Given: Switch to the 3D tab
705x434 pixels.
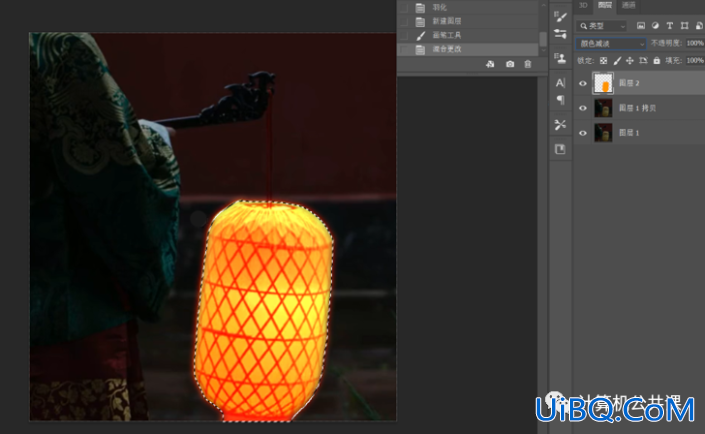Looking at the screenshot, I should (583, 5).
